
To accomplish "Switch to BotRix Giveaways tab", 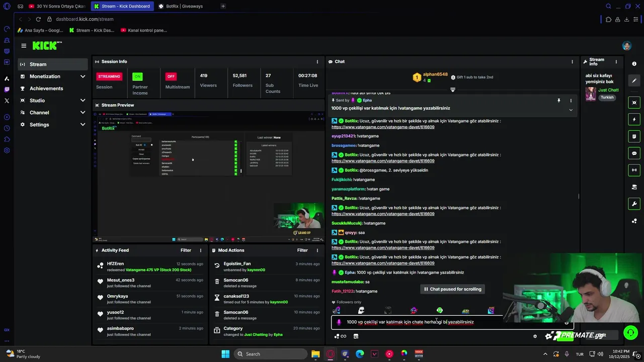I will 185,6.
